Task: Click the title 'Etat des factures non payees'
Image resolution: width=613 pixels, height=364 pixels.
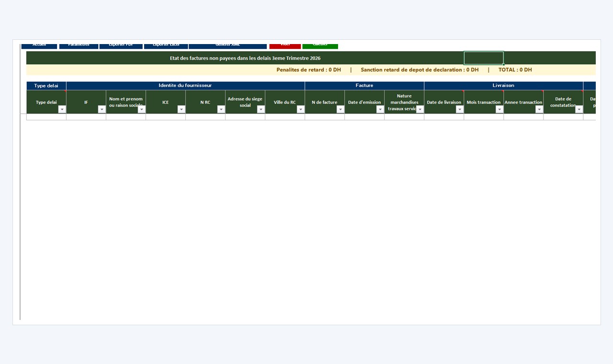Action: click(245, 58)
